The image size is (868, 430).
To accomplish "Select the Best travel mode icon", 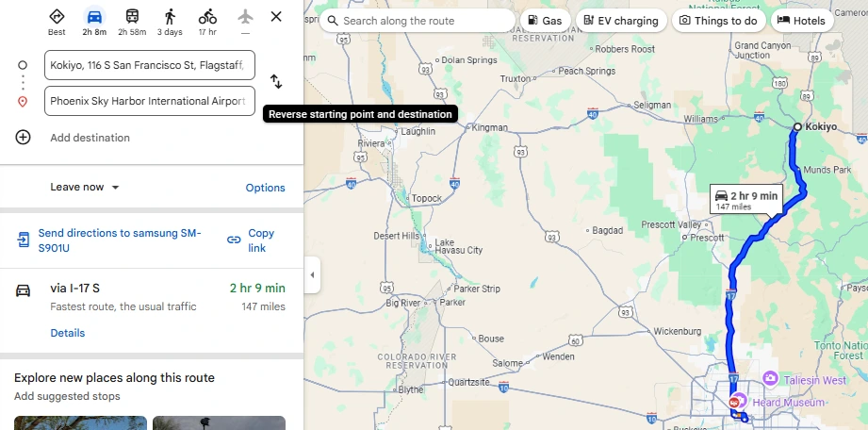I will [57, 17].
